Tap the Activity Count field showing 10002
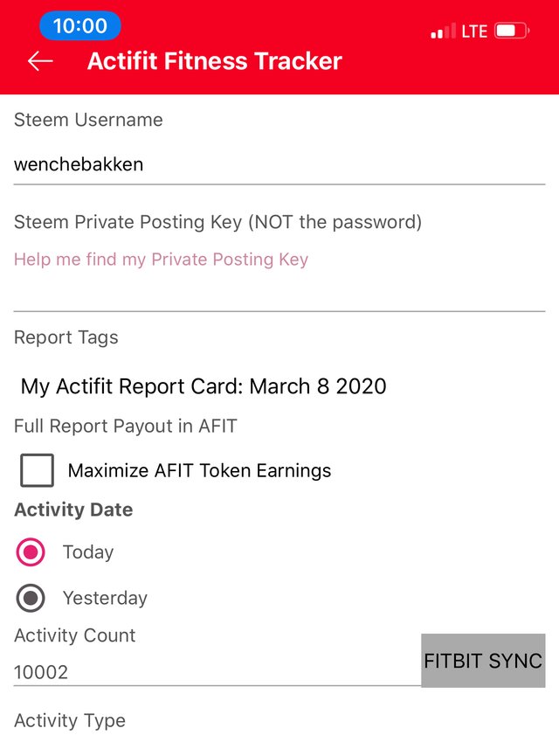Viewport: 559px width, 756px height. 217,672
